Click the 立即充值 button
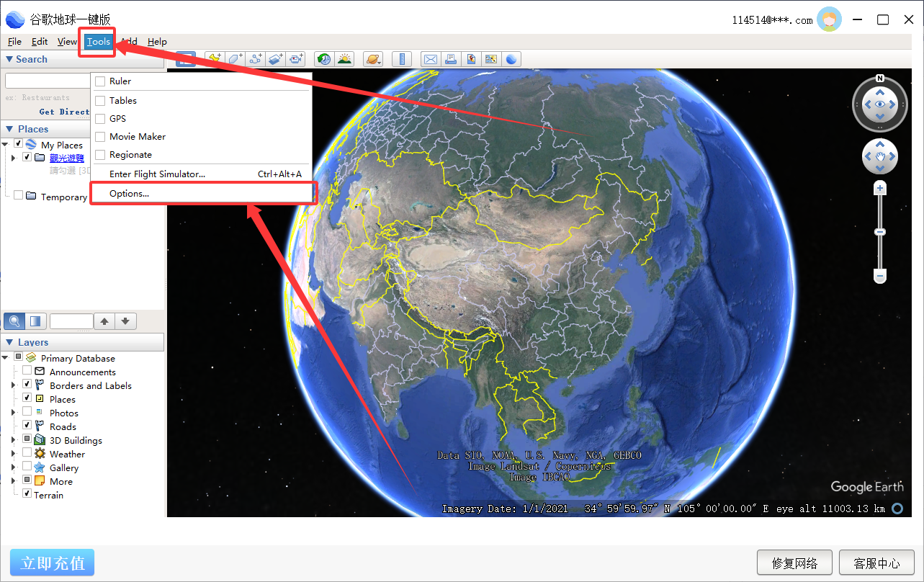Viewport: 924px width, 582px height. pos(53,563)
